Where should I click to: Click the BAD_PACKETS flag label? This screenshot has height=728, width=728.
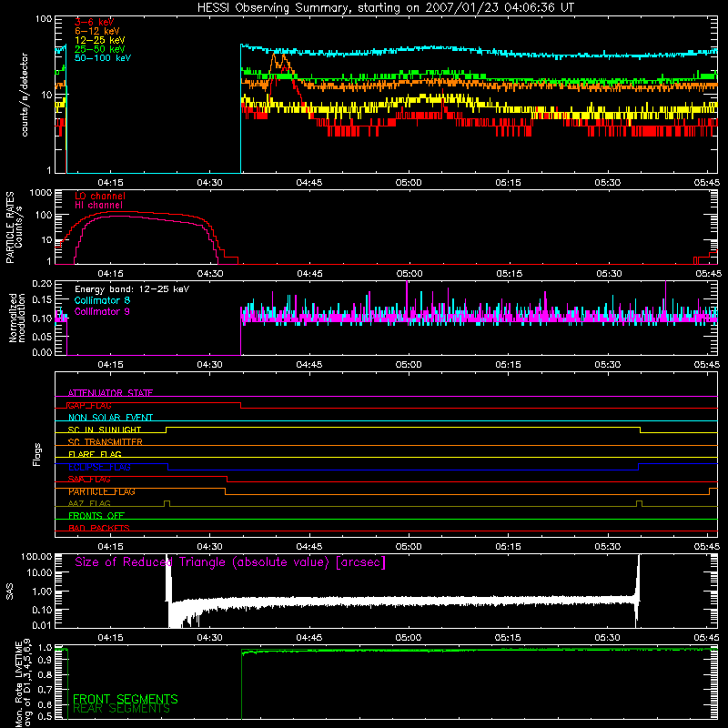click(x=99, y=529)
